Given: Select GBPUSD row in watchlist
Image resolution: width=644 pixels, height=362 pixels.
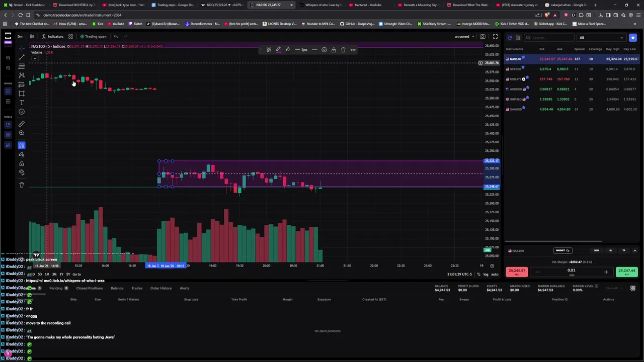Looking at the screenshot, I should (x=572, y=99).
